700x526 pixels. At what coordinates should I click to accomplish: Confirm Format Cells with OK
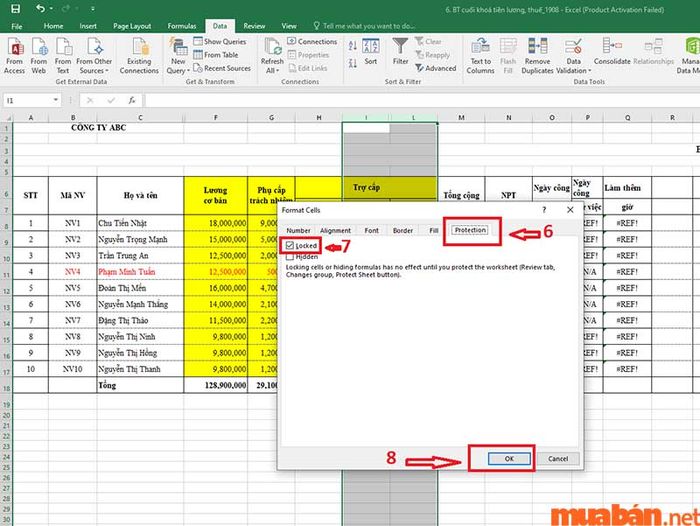(509, 459)
